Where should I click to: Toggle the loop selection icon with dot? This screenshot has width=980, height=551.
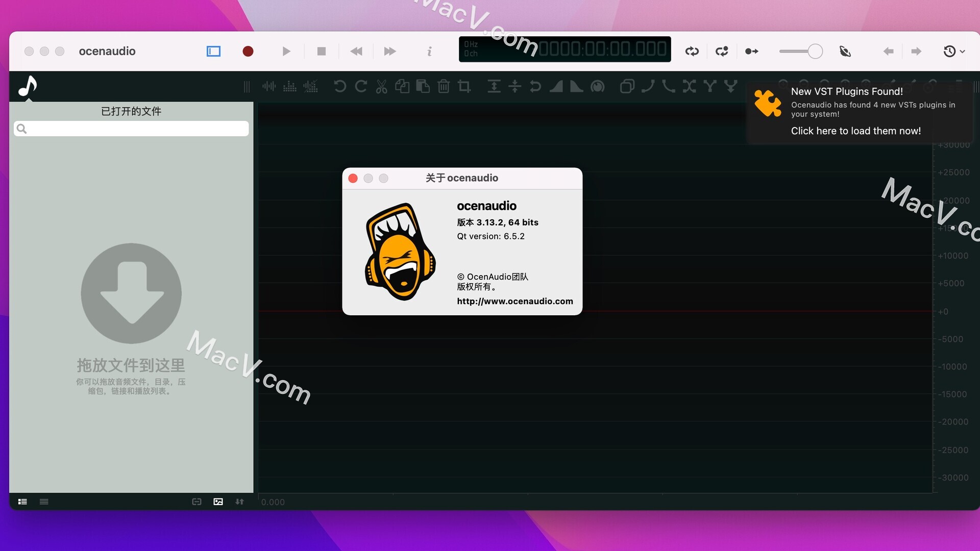click(x=722, y=51)
